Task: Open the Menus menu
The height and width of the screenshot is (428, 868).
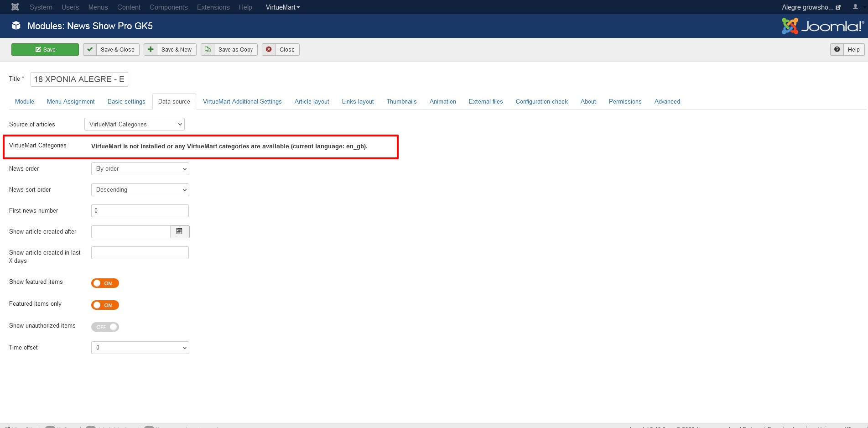Action: pos(98,7)
